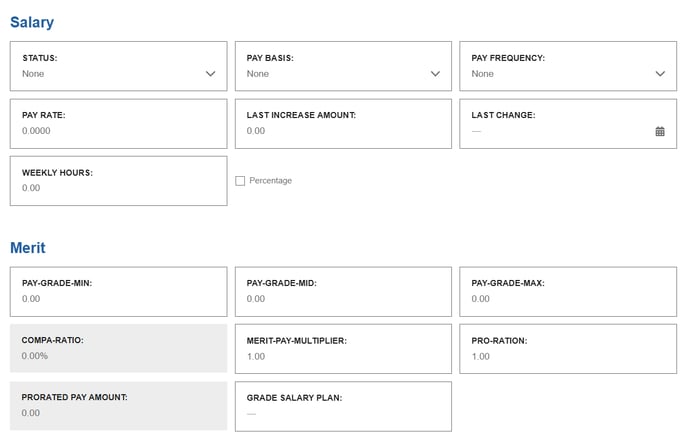This screenshot has width=688, height=443.
Task: Enable the Percentage checkbox
Action: (240, 181)
